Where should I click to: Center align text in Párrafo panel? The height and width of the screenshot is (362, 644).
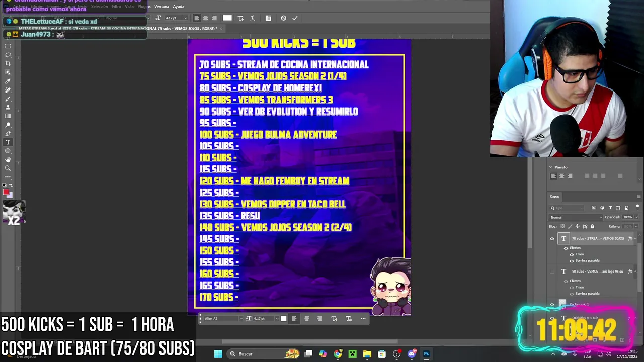[562, 176]
